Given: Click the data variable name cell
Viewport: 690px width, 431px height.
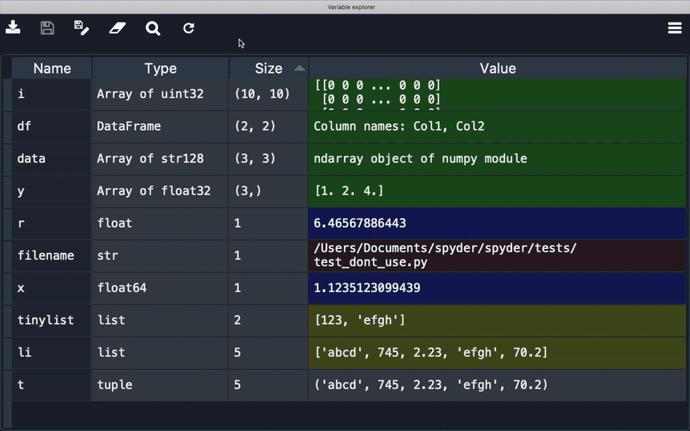Looking at the screenshot, I should 51,158.
